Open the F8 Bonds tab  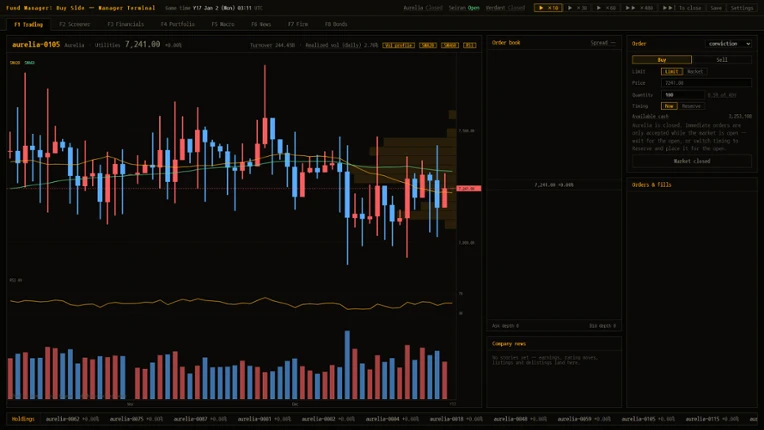coord(336,24)
